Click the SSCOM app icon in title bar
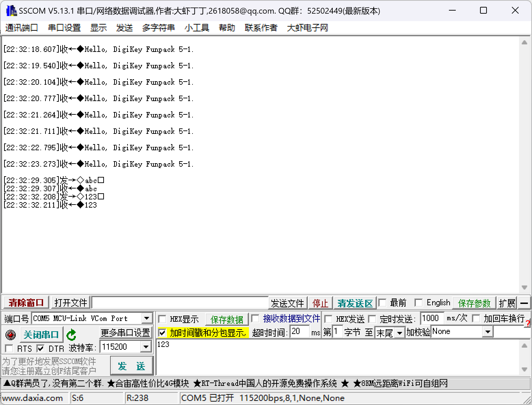Screen dimensions: 532x405 coord(11,11)
